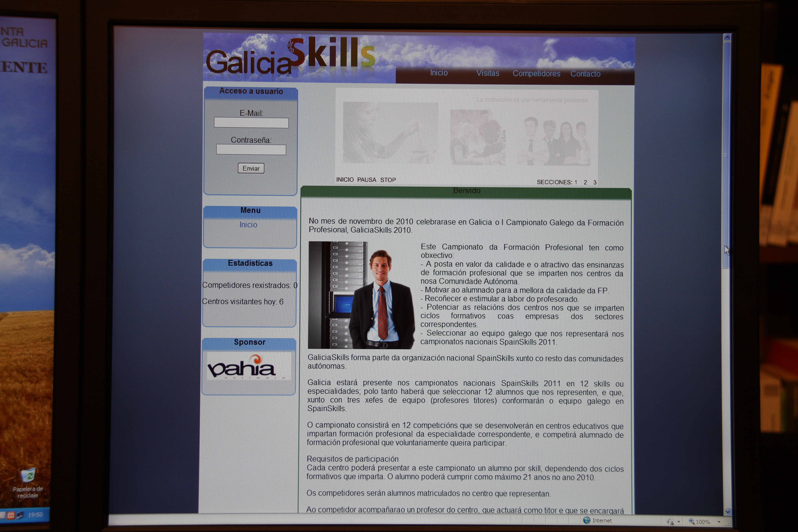Viewport: 798px width, 532px height.
Task: Click the Internet zone globe icon
Action: pos(587,520)
